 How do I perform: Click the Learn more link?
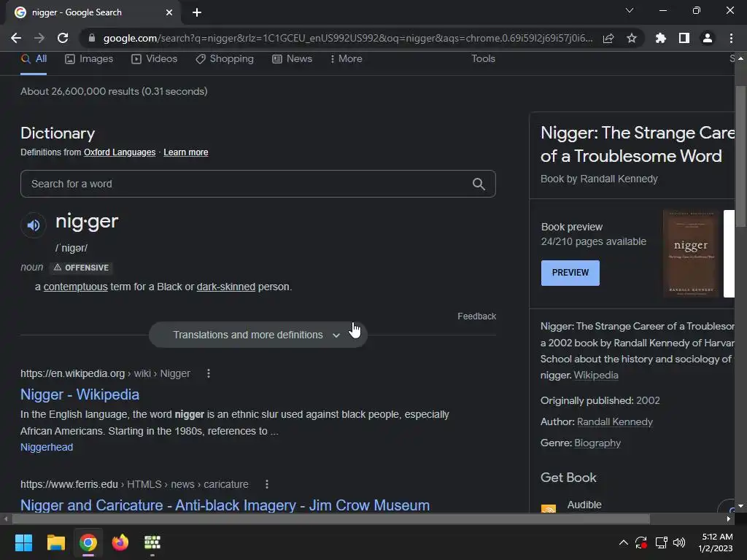coord(186,152)
